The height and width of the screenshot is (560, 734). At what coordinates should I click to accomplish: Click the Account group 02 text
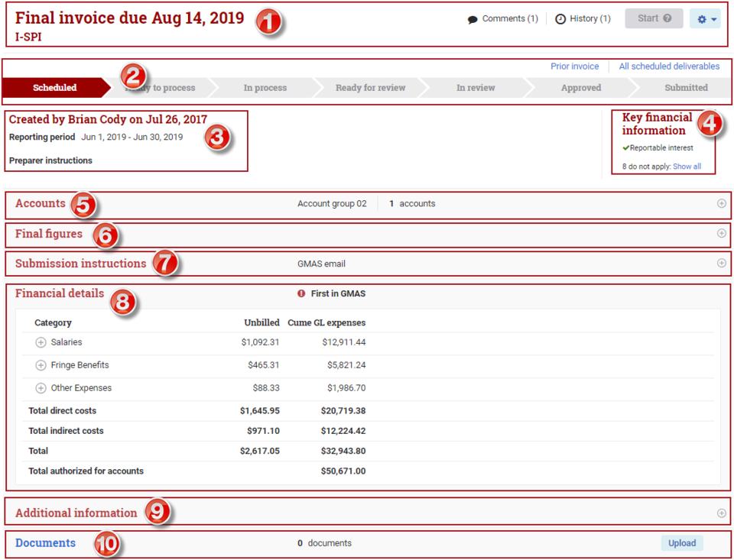(x=332, y=203)
